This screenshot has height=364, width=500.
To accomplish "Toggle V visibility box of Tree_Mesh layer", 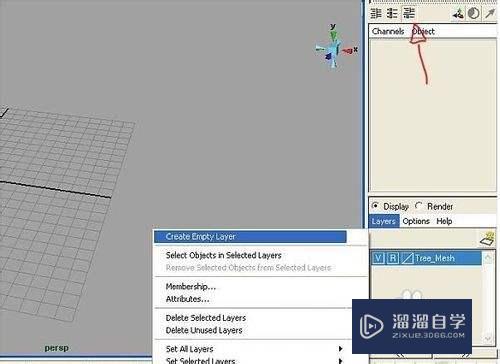I will point(378,258).
